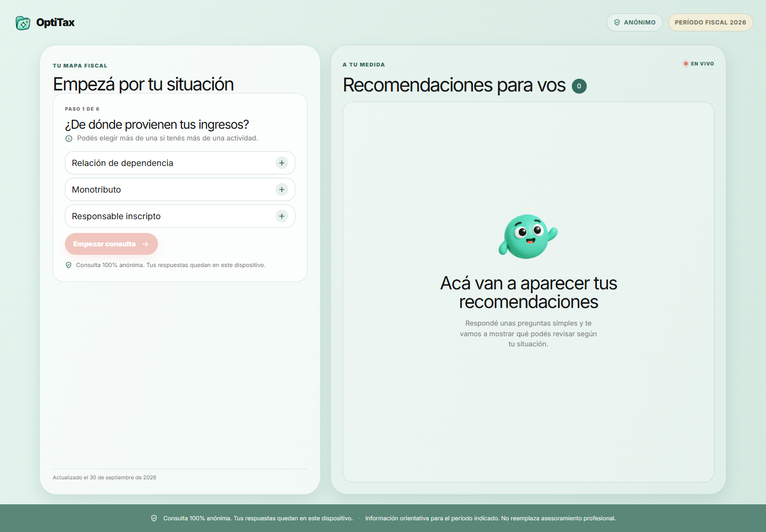The width and height of the screenshot is (766, 532).
Task: Click the arrow icon on Empezar consulta
Action: [x=145, y=244]
